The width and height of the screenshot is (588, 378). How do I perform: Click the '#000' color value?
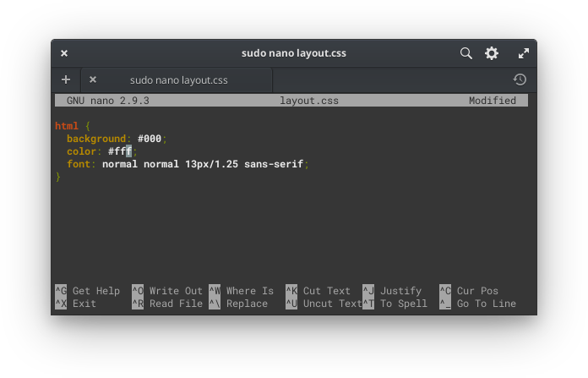point(150,139)
